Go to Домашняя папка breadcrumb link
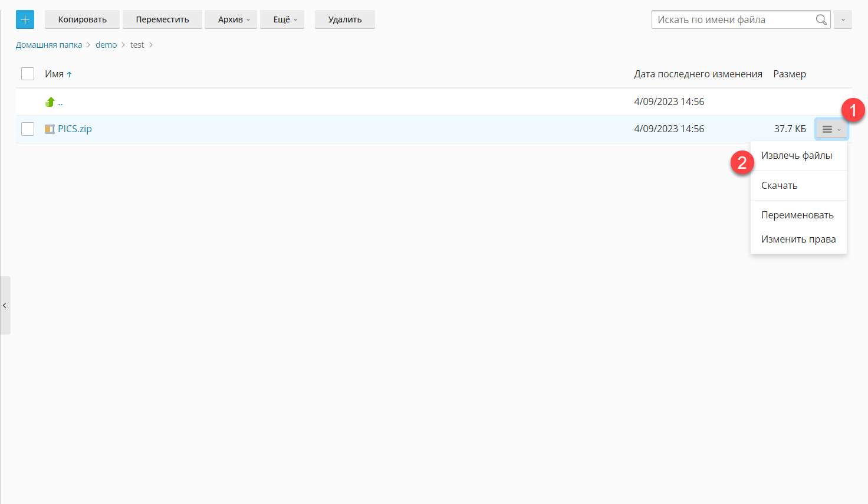The width and height of the screenshot is (868, 504). pos(49,45)
